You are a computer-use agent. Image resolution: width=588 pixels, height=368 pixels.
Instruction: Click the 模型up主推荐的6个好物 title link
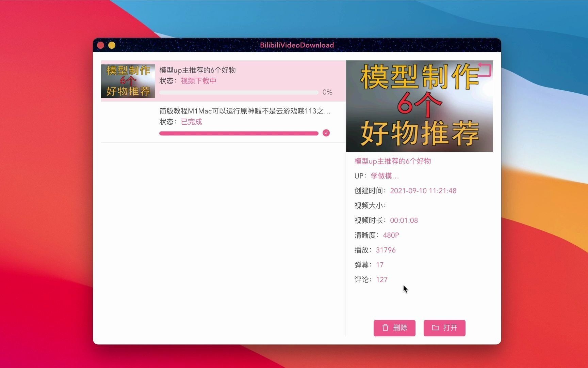392,161
